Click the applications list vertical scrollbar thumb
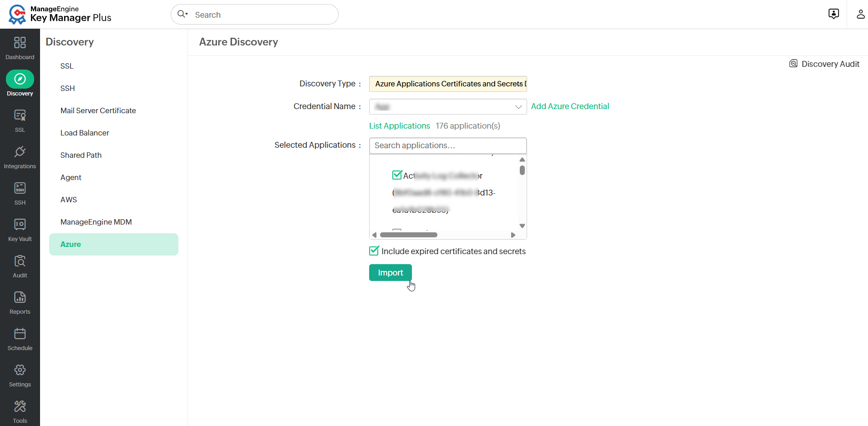868x426 pixels. (522, 170)
